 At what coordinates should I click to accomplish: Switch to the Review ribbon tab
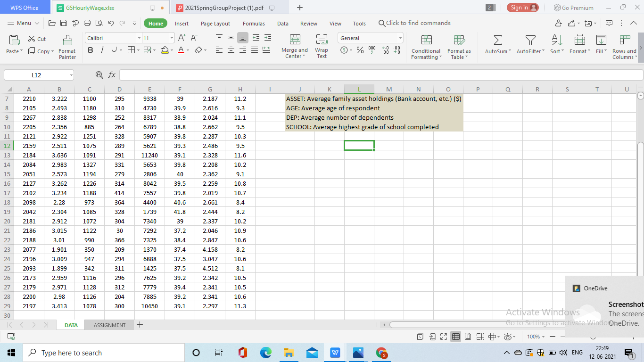309,24
